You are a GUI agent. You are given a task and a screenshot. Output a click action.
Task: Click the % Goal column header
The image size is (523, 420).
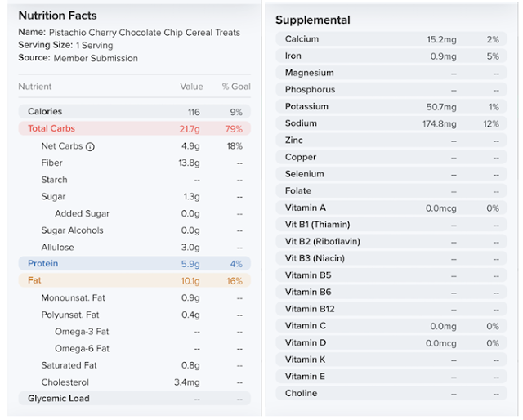(x=236, y=87)
